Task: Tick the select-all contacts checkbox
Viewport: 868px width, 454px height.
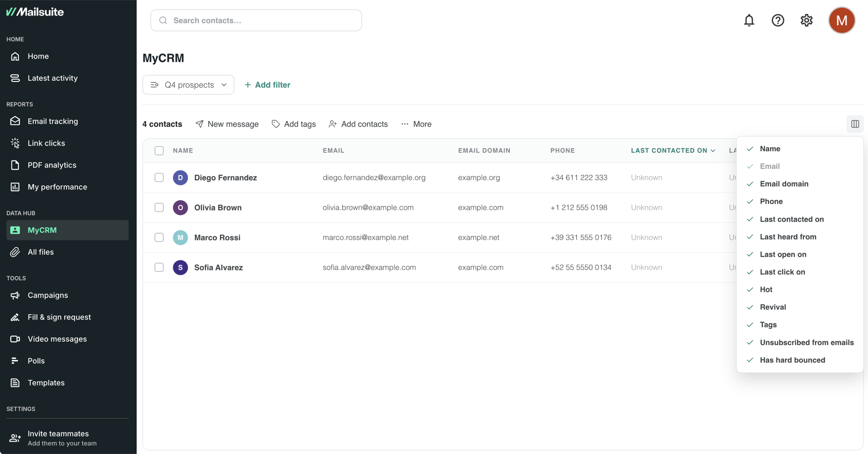Action: 159,150
